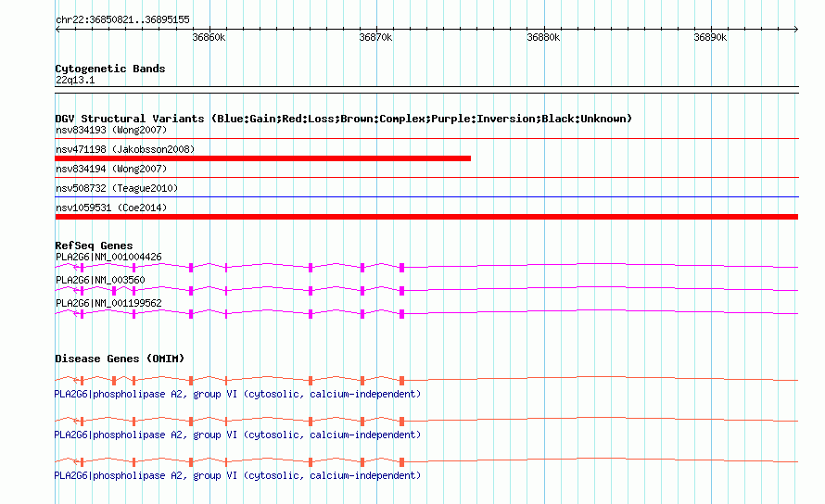
Task: Select transcript PLA2G6|NM_001004426 label
Action: 108,258
